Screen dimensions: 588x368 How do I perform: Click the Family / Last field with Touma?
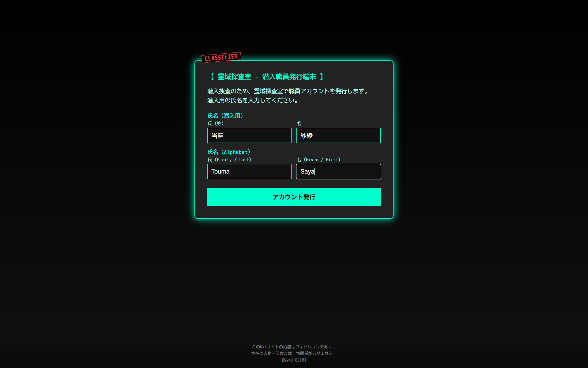[x=249, y=171]
